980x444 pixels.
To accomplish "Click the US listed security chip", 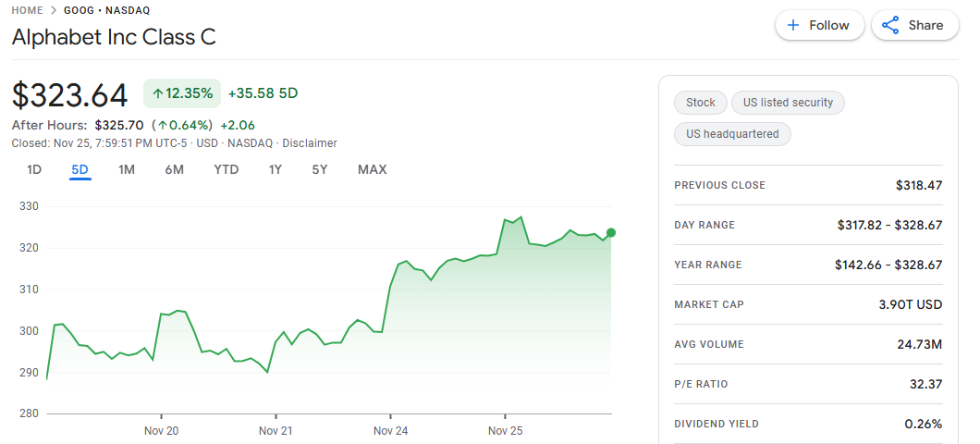I will (x=788, y=103).
